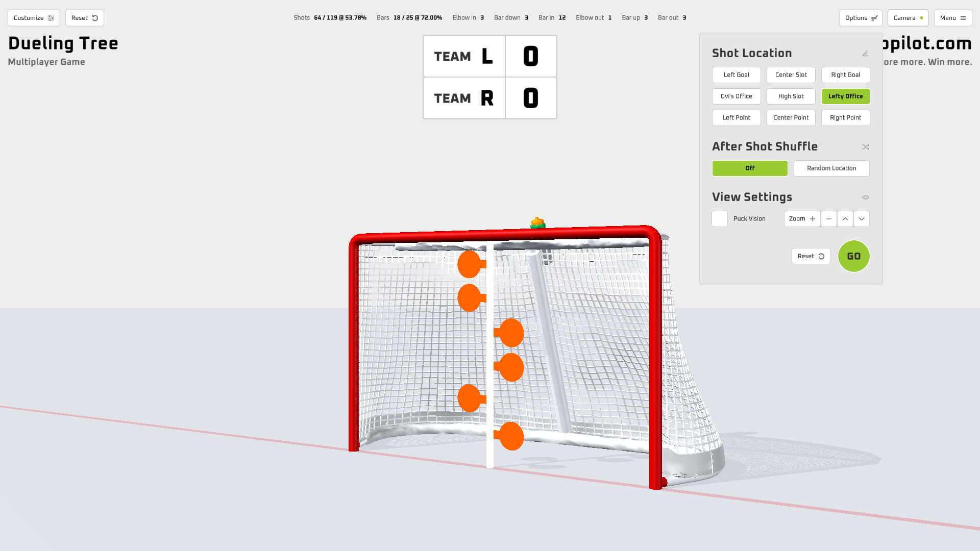The height and width of the screenshot is (551, 980).
Task: Expand Camera options panel
Action: tap(908, 17)
